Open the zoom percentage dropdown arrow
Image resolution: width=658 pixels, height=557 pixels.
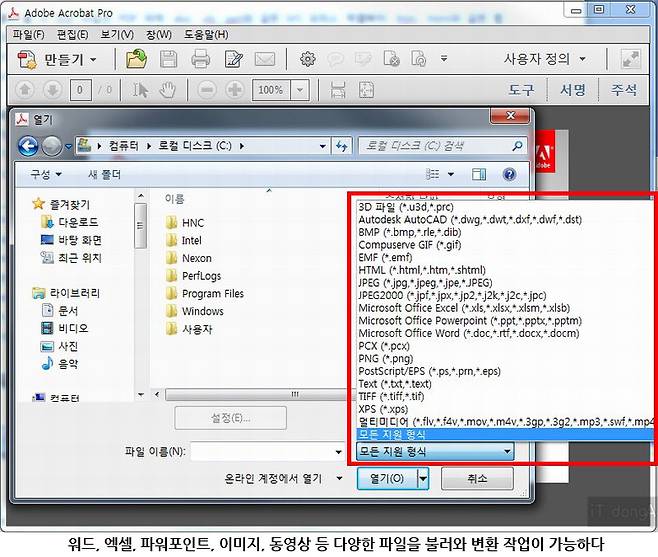[x=300, y=90]
